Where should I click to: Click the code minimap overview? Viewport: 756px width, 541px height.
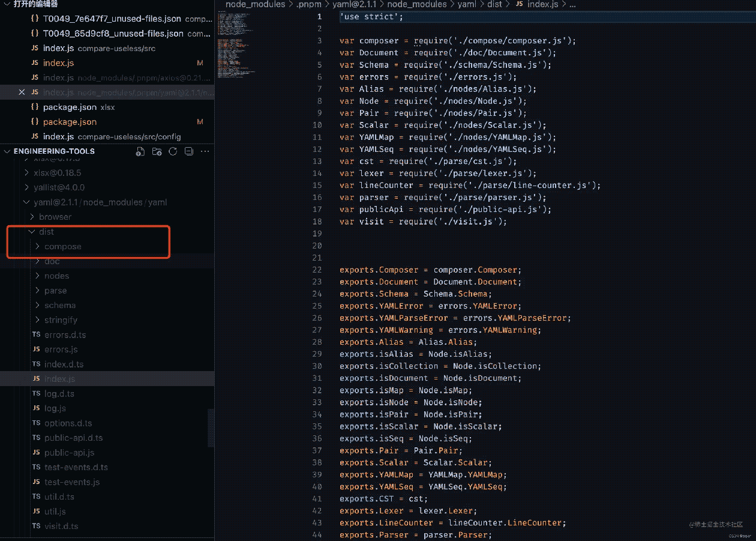point(238,45)
